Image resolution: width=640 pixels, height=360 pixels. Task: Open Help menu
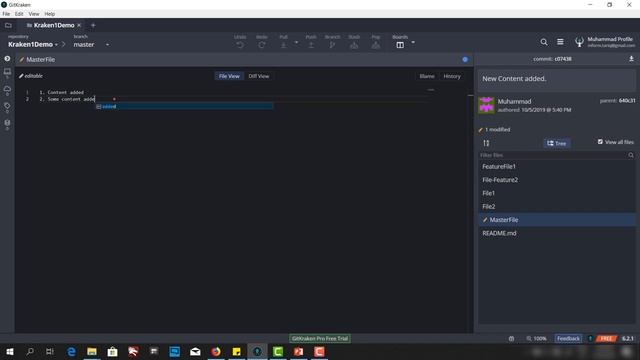[x=49, y=14]
